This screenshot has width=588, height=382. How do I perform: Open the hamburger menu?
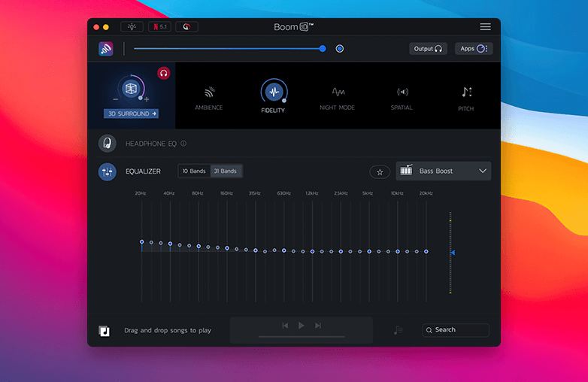coord(485,26)
